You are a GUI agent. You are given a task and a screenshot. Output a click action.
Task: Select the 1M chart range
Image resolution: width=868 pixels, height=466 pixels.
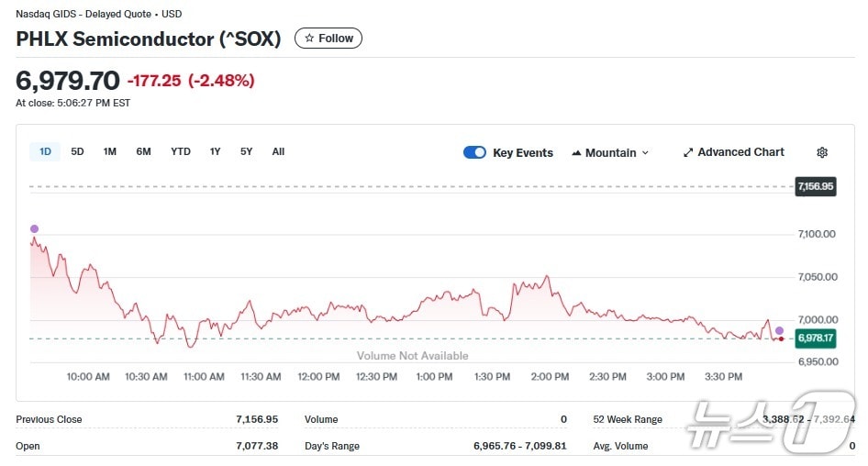pos(110,151)
